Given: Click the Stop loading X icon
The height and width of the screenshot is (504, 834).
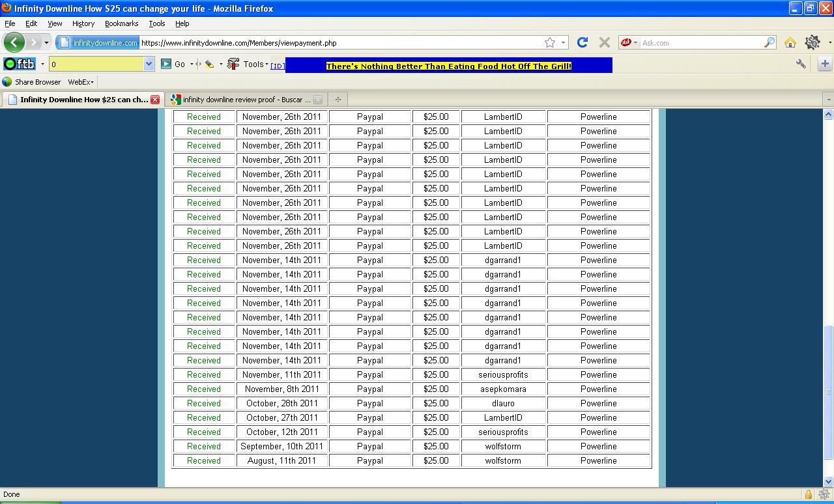Looking at the screenshot, I should [x=605, y=43].
